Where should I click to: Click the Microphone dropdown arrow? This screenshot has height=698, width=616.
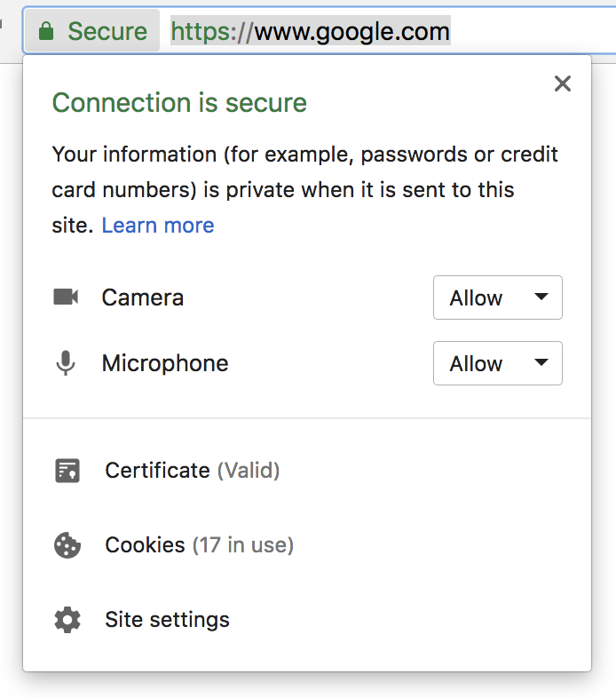click(541, 363)
